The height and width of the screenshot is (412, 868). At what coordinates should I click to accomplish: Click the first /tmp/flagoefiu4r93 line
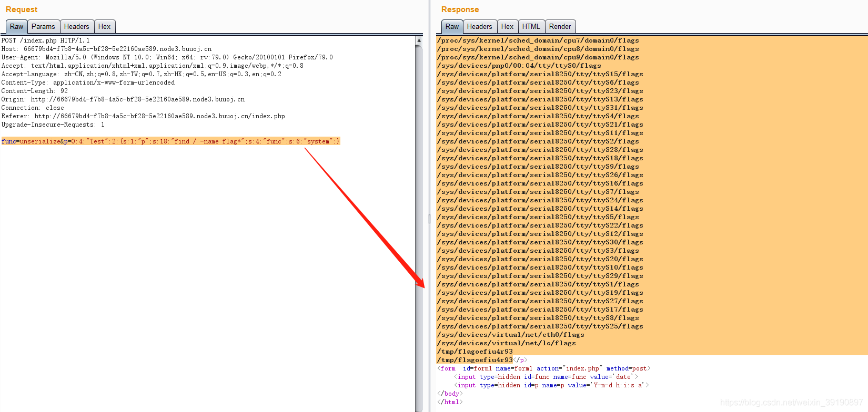(475, 352)
